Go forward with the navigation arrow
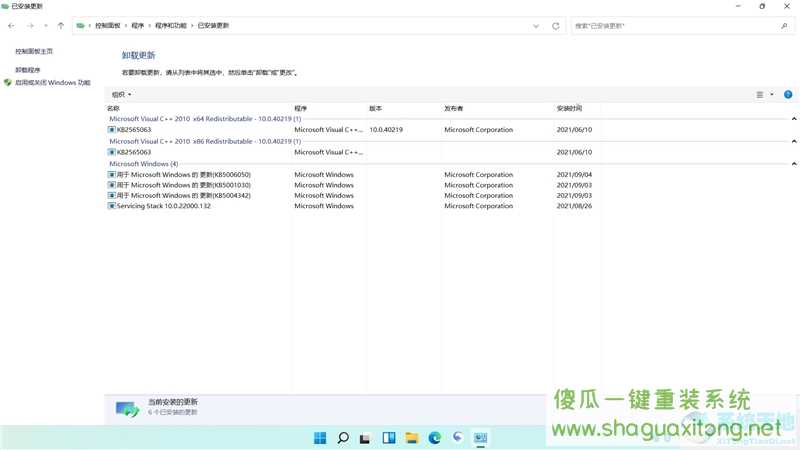This screenshot has height=450, width=800. (x=30, y=26)
